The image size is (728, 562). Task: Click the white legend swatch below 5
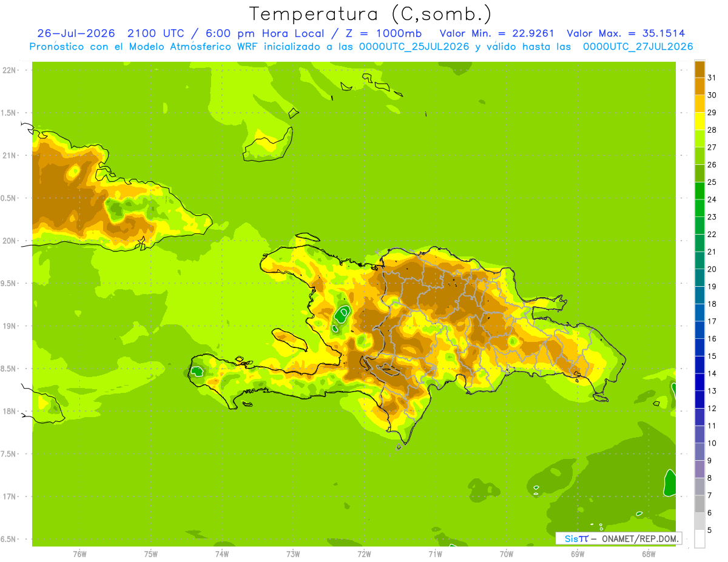(699, 539)
